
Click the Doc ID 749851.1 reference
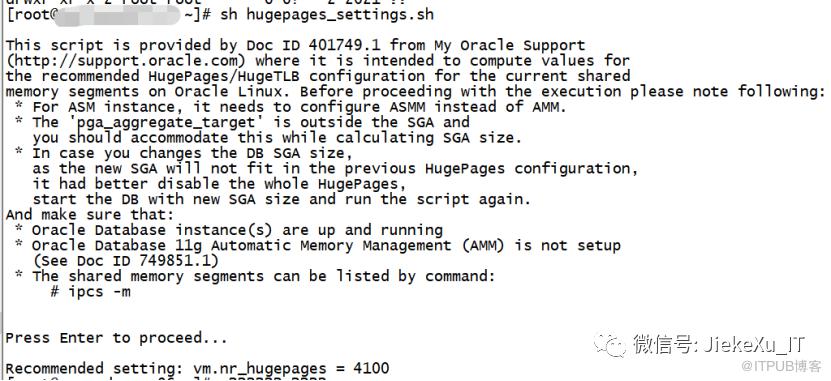pos(143,261)
